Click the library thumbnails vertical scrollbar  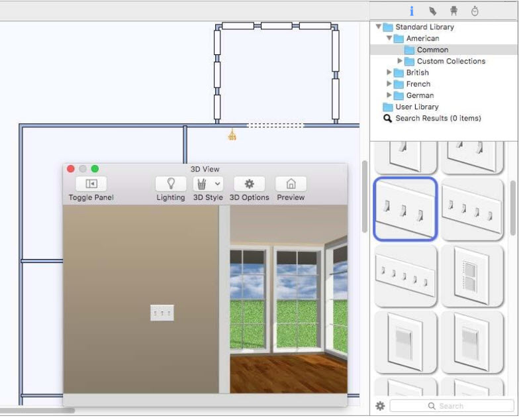tap(513, 208)
